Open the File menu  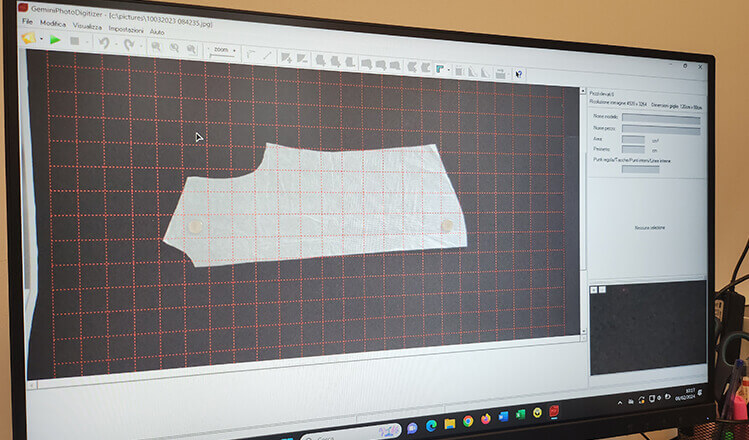click(x=27, y=21)
